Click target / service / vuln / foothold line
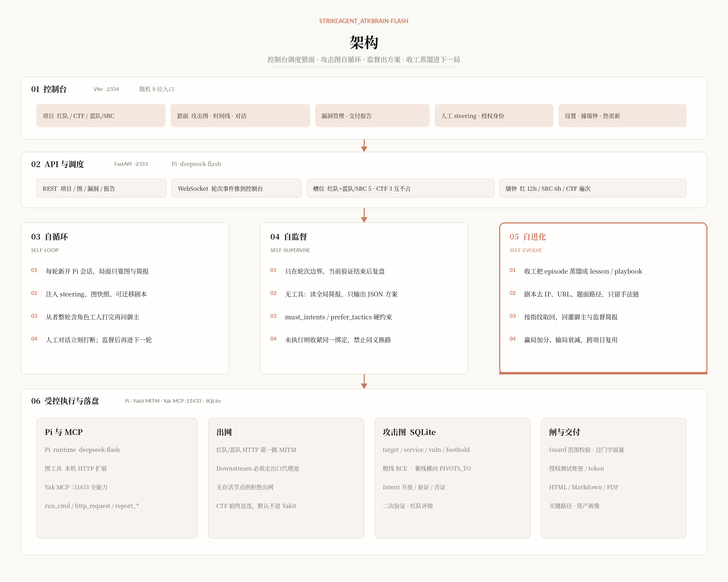Viewport: 728px width, 582px height. point(426,450)
